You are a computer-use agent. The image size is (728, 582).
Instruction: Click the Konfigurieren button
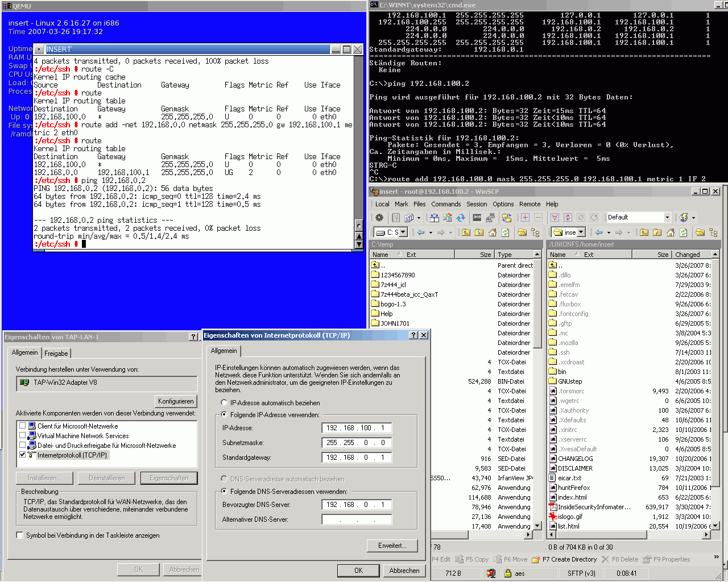176,401
